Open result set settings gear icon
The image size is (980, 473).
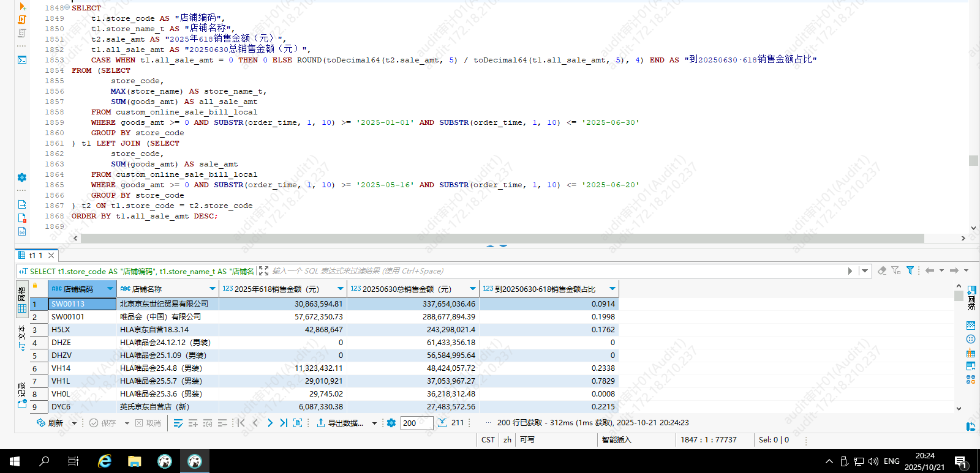click(391, 423)
